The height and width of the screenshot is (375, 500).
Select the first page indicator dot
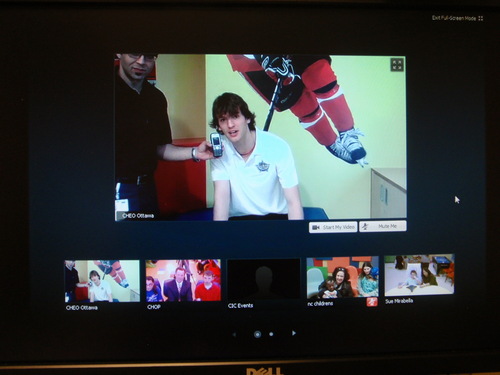point(257,334)
